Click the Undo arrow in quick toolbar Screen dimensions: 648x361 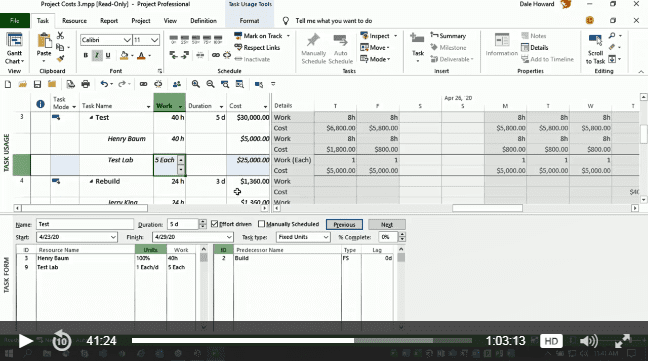click(x=104, y=84)
